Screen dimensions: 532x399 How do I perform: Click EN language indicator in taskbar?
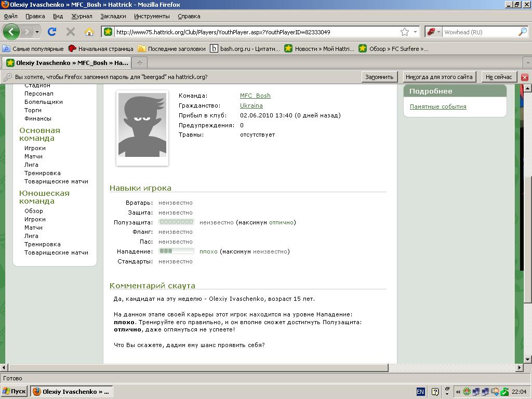click(420, 392)
